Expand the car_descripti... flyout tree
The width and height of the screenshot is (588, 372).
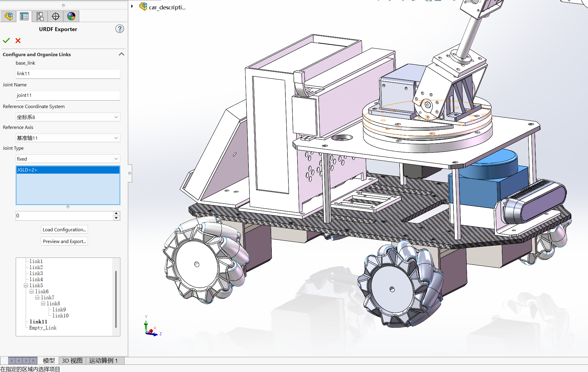pyautogui.click(x=132, y=6)
